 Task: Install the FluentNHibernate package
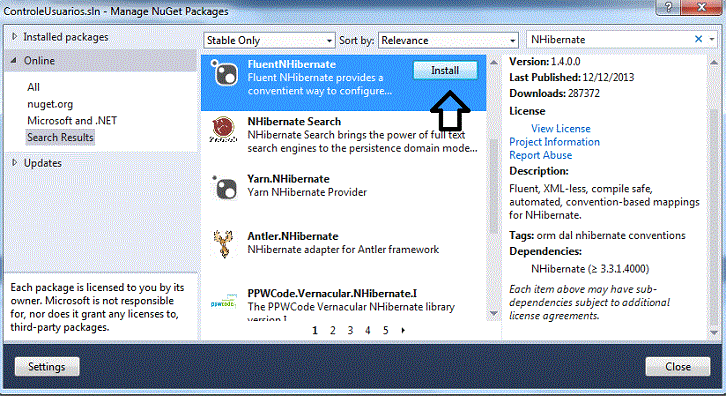tap(445, 70)
